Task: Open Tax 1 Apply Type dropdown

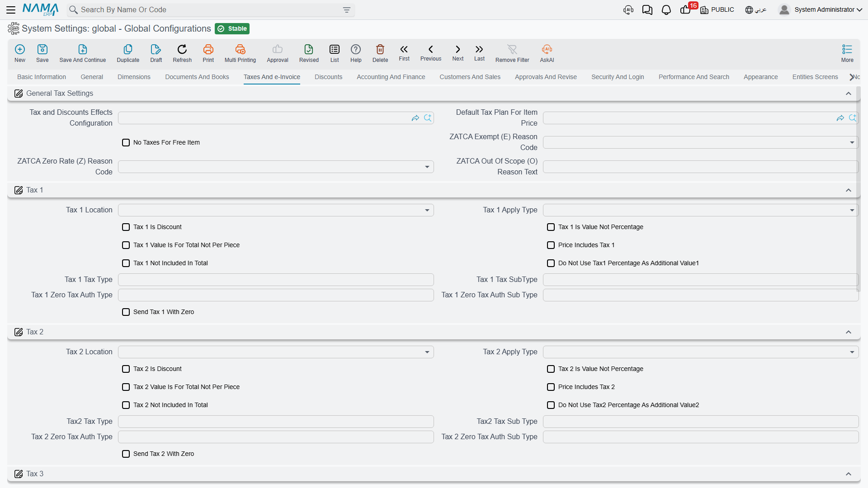Action: (701, 210)
